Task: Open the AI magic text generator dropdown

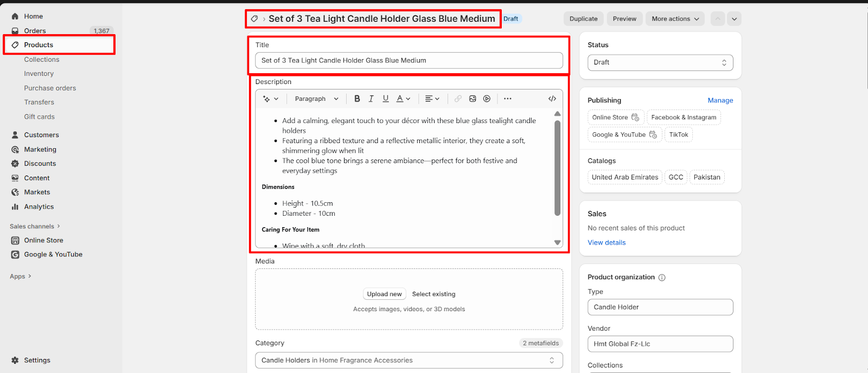Action: 270,99
